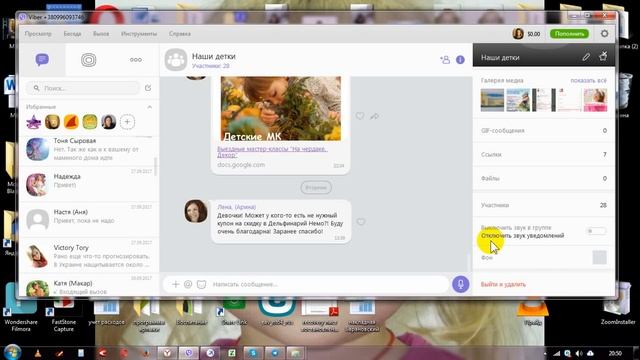
Task: Open the Инструменты menu
Action: [139, 34]
